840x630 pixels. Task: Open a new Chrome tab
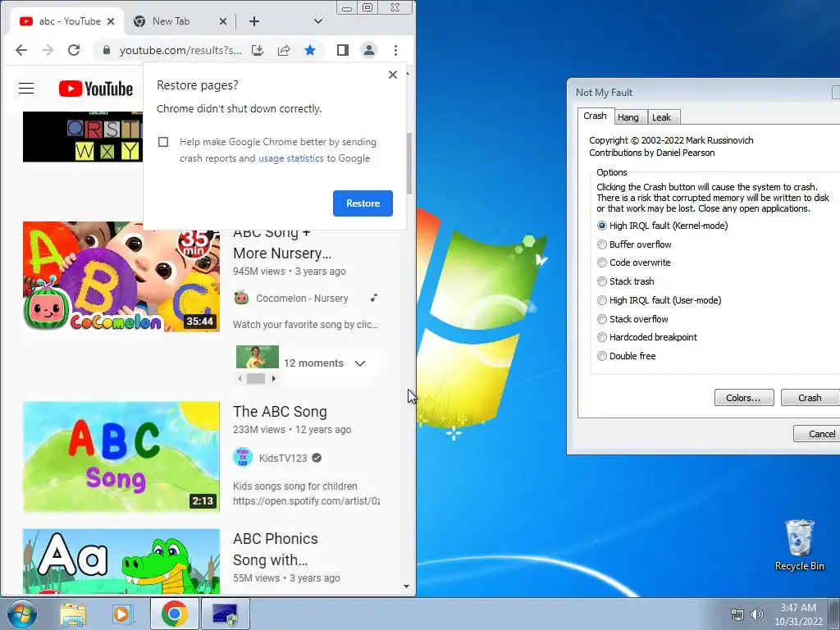pos(254,21)
